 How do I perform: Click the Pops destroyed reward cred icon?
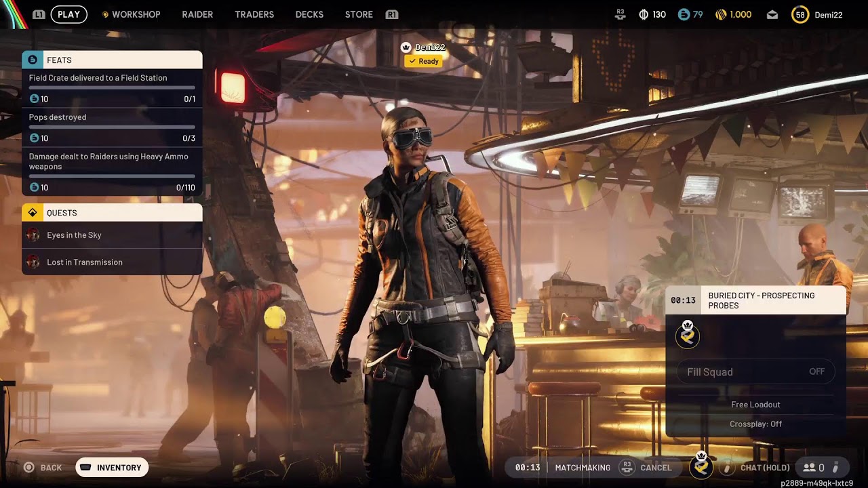pyautogui.click(x=35, y=138)
